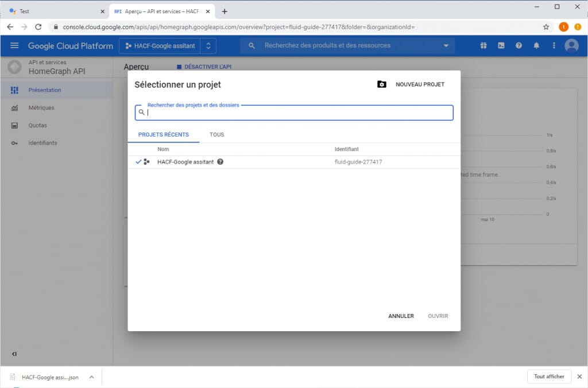Close the Aperçu – API et services tab
Viewport: 588px width, 388px height.
coord(208,11)
